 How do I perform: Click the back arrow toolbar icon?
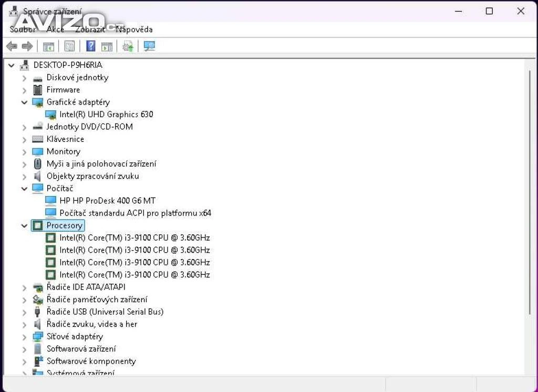(x=12, y=46)
